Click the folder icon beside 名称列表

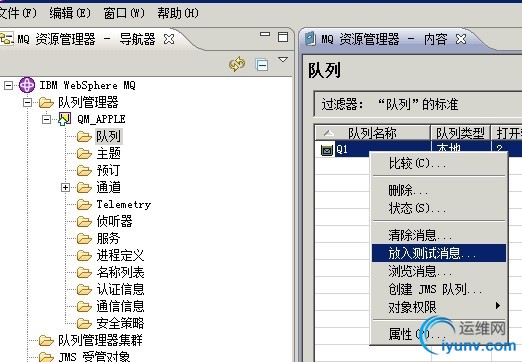[84, 273]
